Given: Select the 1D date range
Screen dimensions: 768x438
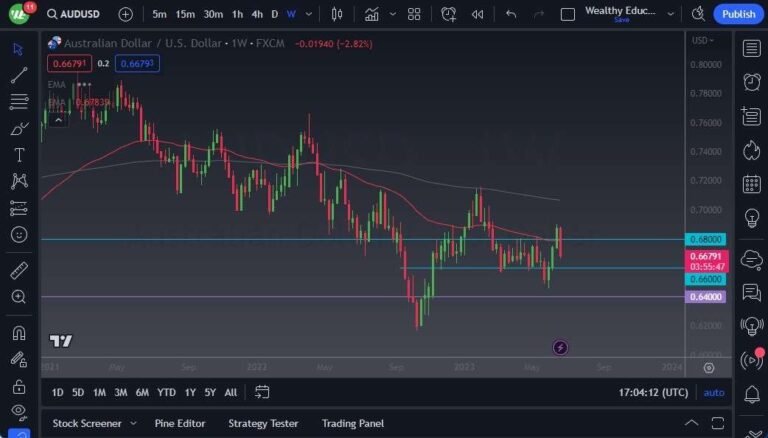Looking at the screenshot, I should click(57, 392).
